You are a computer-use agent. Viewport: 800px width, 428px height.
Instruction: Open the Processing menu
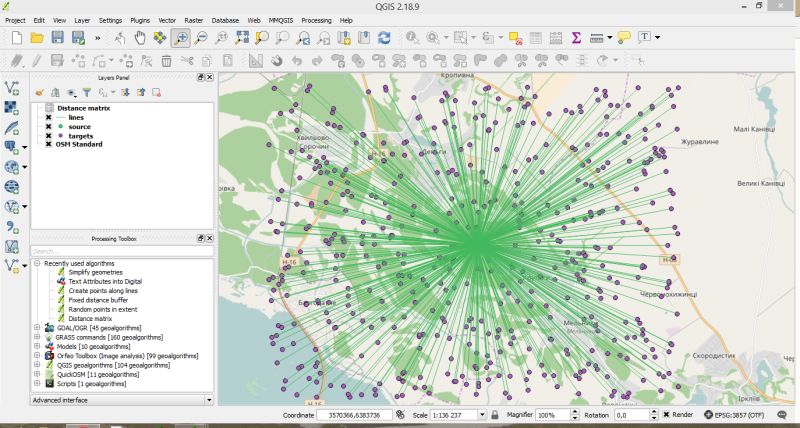316,20
